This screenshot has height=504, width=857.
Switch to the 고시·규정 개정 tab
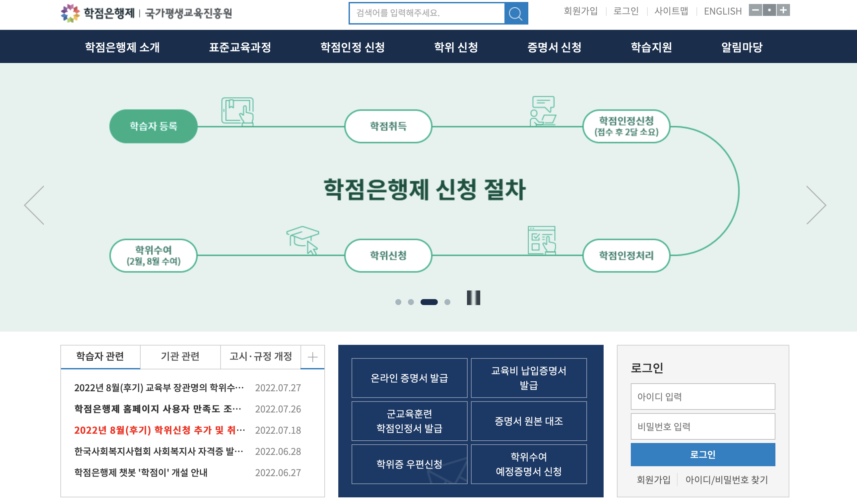260,357
